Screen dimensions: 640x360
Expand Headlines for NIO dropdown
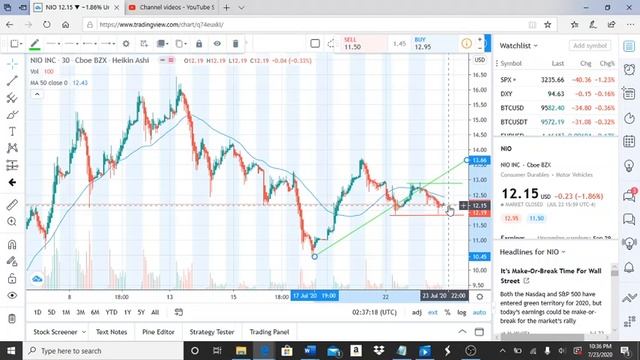pyautogui.click(x=533, y=252)
